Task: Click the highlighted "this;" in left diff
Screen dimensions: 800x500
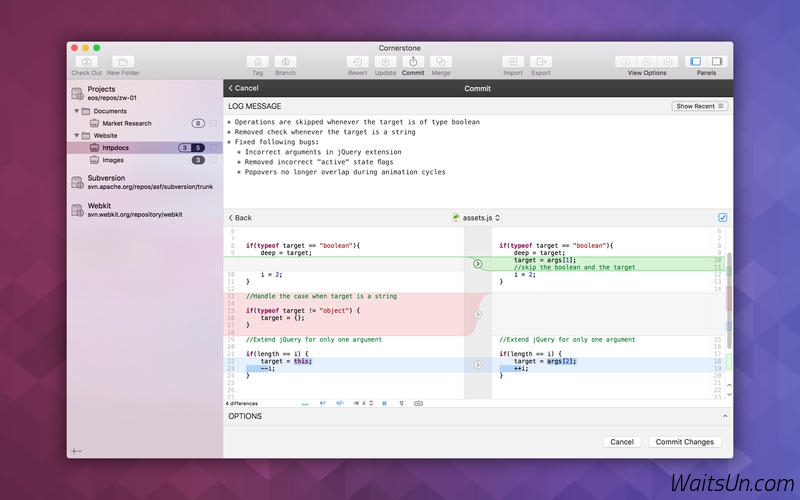Action: coord(303,361)
